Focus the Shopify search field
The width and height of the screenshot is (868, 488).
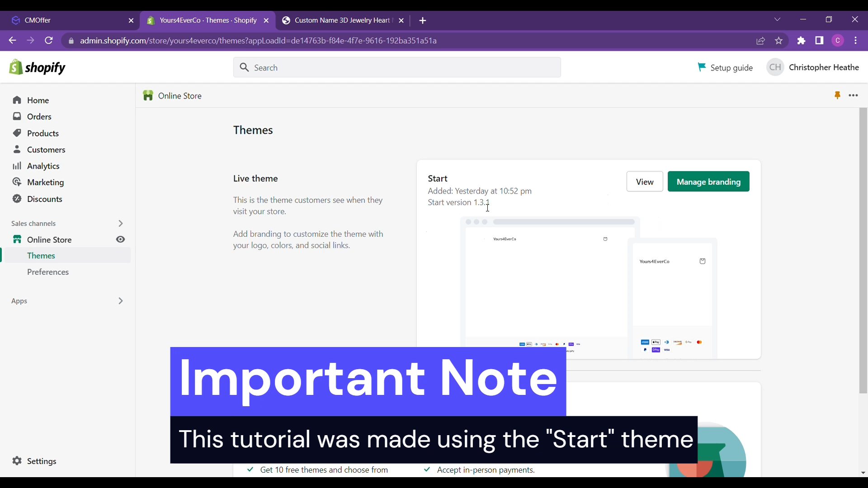coord(397,67)
